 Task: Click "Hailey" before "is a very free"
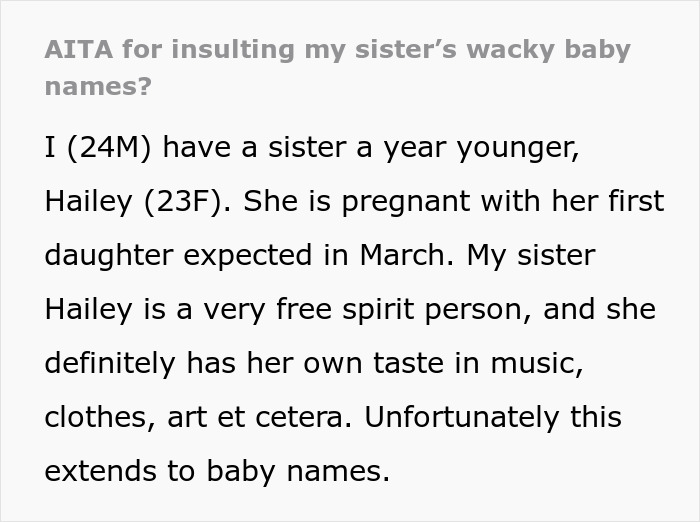[x=89, y=310]
